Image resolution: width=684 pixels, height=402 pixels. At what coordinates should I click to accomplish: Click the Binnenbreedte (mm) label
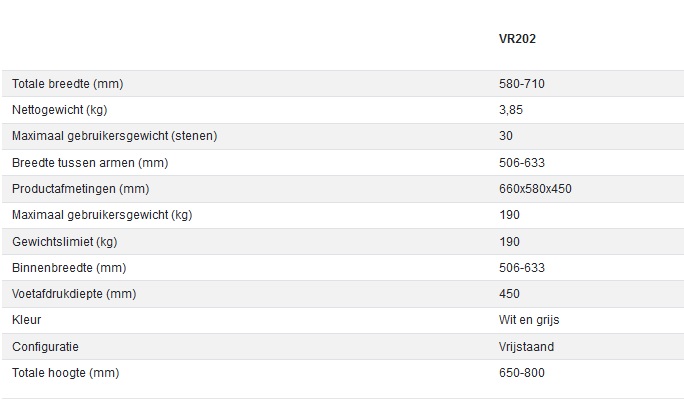69,268
